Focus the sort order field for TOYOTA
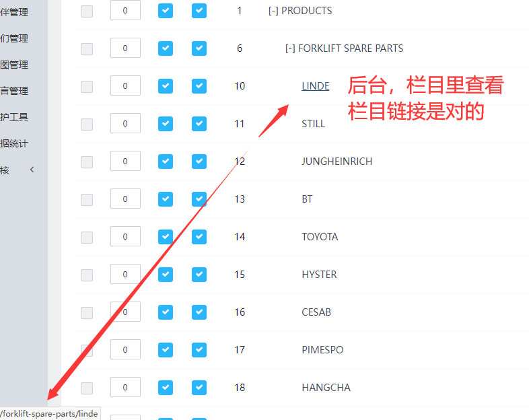 (125, 236)
